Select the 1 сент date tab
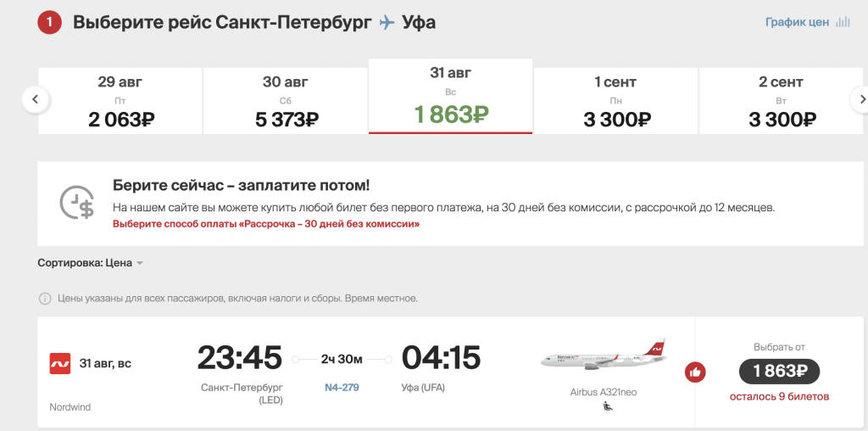The height and width of the screenshot is (431, 868). tap(615, 101)
